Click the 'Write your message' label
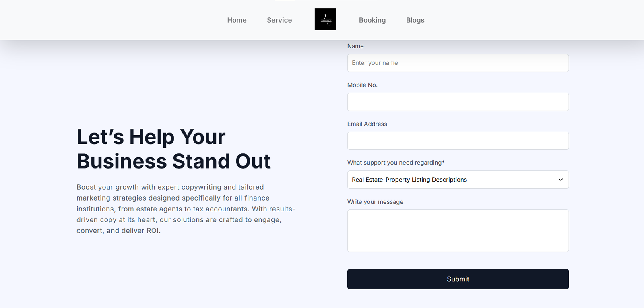 pyautogui.click(x=375, y=202)
